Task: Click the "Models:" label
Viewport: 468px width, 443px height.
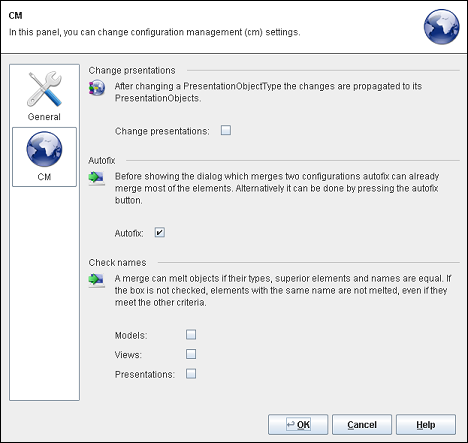Action: click(131, 335)
